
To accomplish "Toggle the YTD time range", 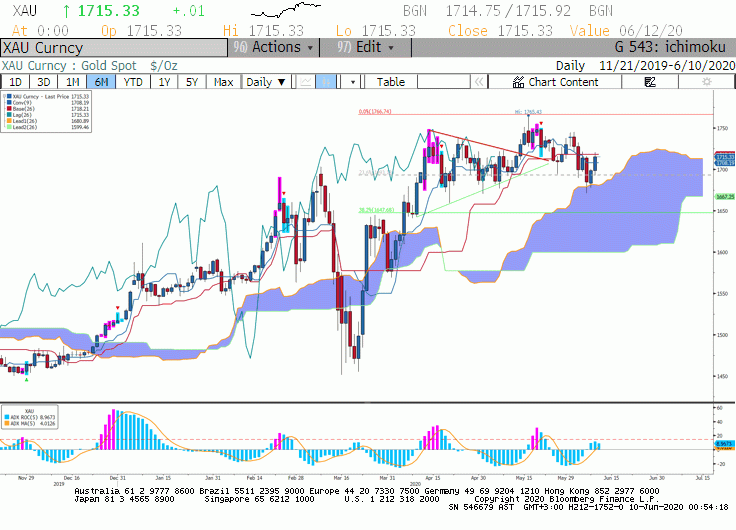I will 133,82.
